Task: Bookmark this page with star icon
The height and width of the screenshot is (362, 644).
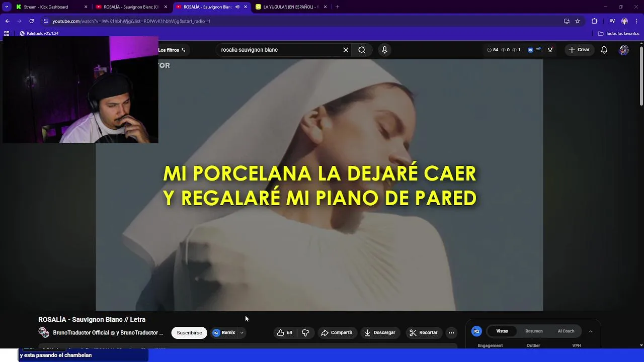Action: click(x=578, y=21)
